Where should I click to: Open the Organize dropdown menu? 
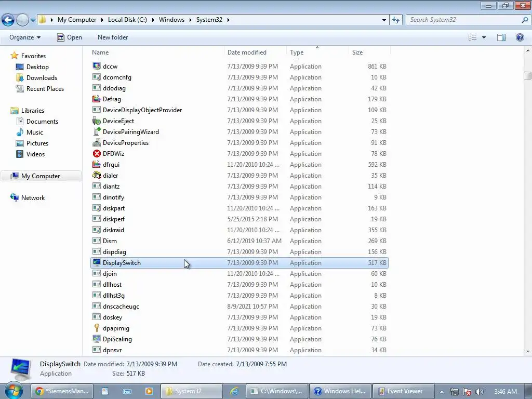tap(25, 37)
